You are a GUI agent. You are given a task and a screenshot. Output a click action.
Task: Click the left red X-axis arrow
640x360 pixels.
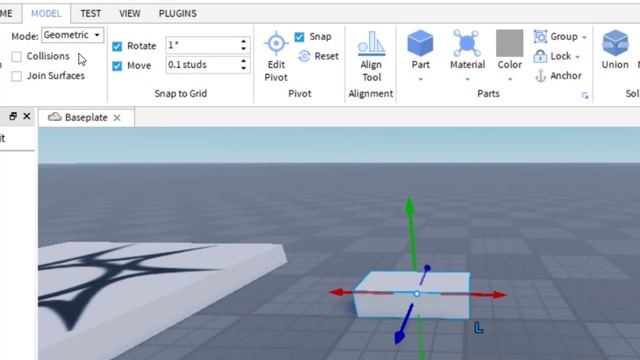click(337, 292)
